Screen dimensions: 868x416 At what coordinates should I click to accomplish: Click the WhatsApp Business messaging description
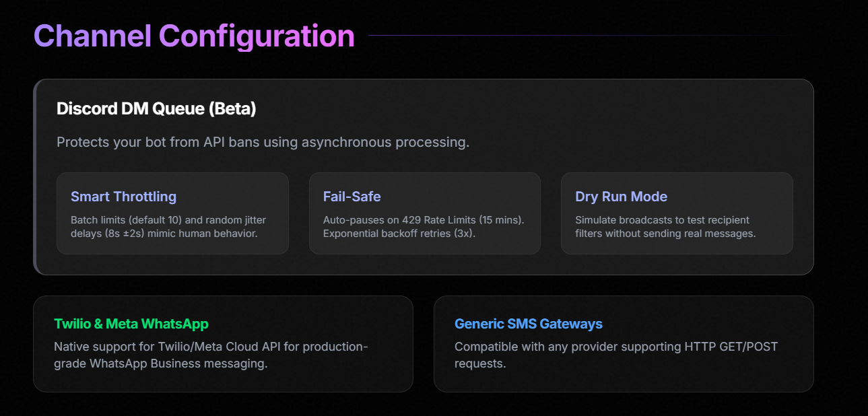(x=211, y=355)
